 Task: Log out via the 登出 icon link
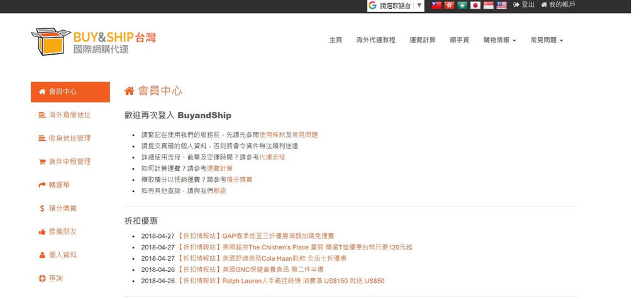point(524,5)
